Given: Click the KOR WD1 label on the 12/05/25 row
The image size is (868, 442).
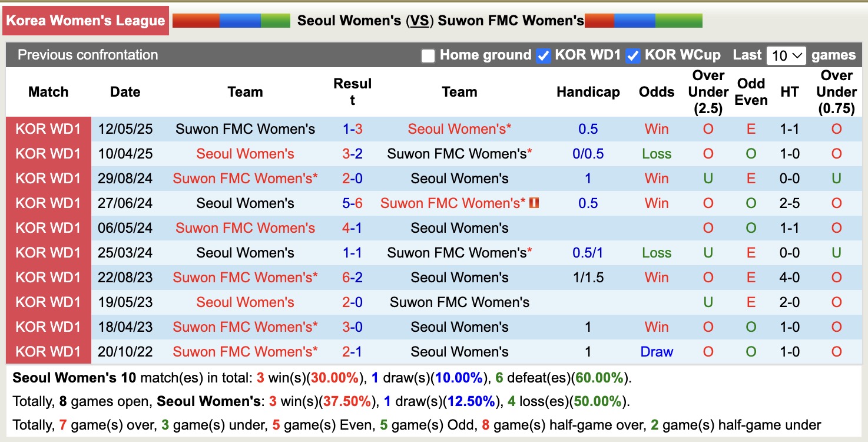Looking at the screenshot, I should point(48,128).
